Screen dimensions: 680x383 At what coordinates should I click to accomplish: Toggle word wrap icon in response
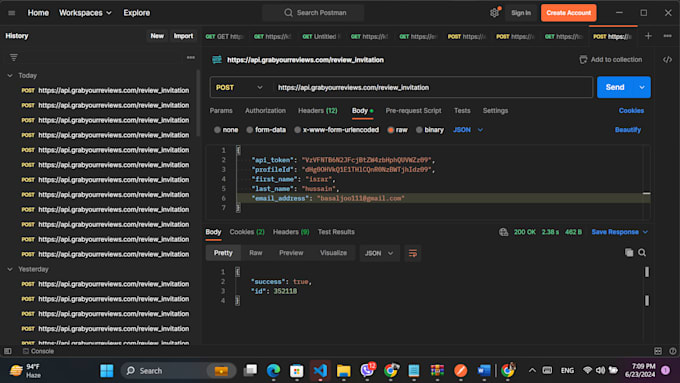(x=412, y=253)
